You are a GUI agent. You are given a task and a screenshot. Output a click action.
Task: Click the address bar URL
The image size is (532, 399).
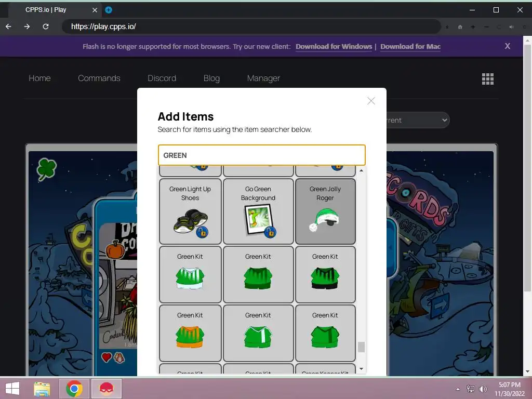(103, 26)
